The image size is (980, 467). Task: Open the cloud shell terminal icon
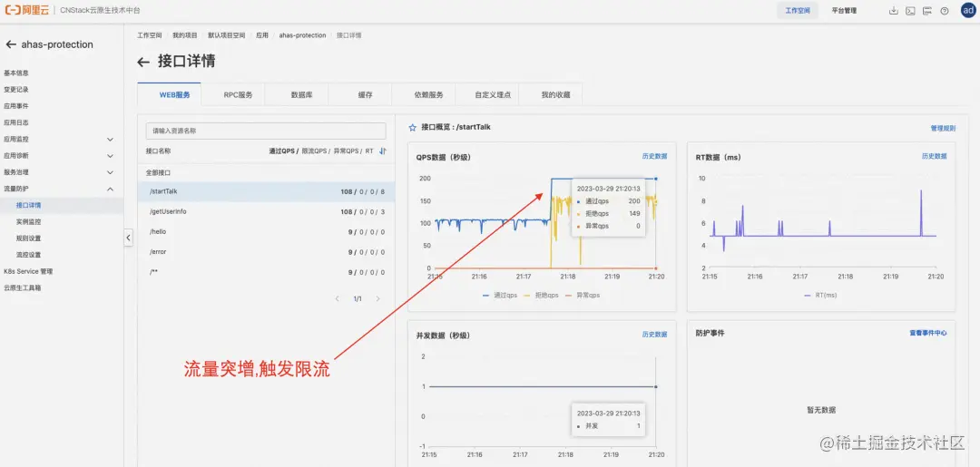point(911,11)
